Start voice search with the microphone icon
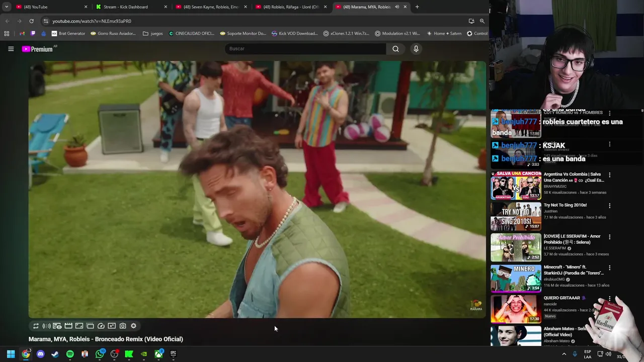This screenshot has height=362, width=644. coord(416,49)
